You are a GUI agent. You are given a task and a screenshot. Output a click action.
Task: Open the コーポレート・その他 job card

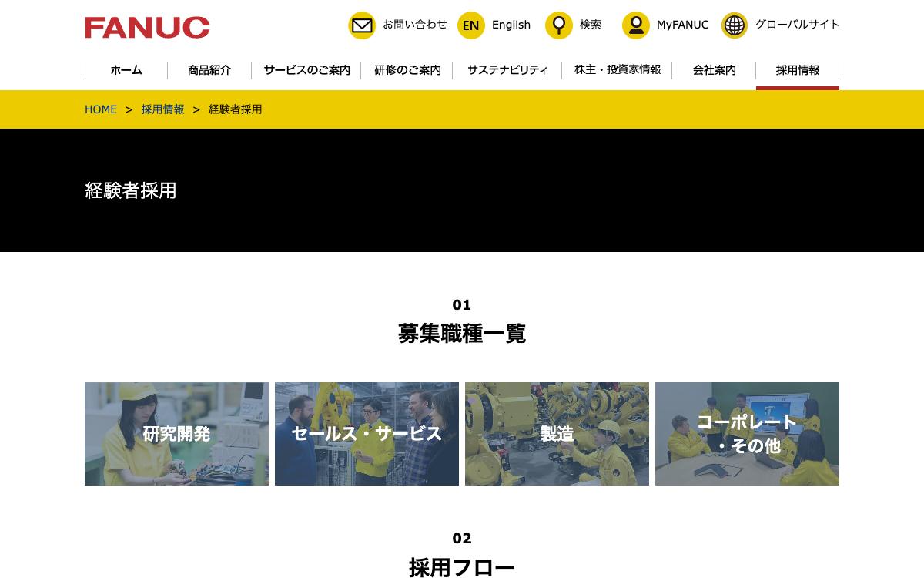pyautogui.click(x=747, y=434)
